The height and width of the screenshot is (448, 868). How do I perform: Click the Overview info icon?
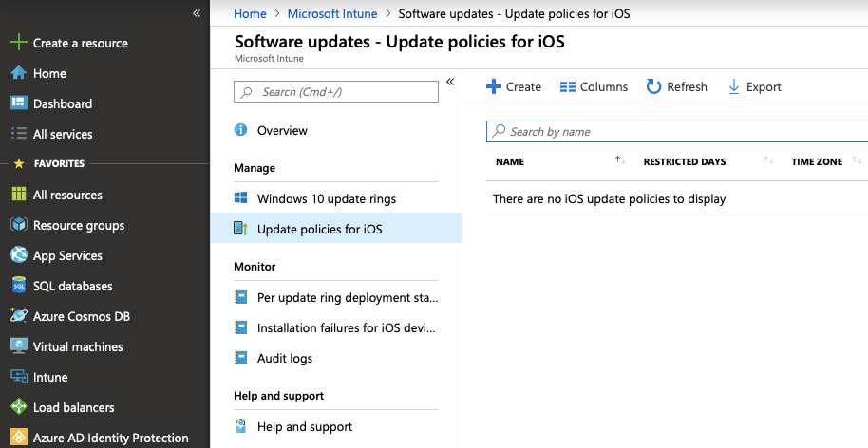coord(241,130)
